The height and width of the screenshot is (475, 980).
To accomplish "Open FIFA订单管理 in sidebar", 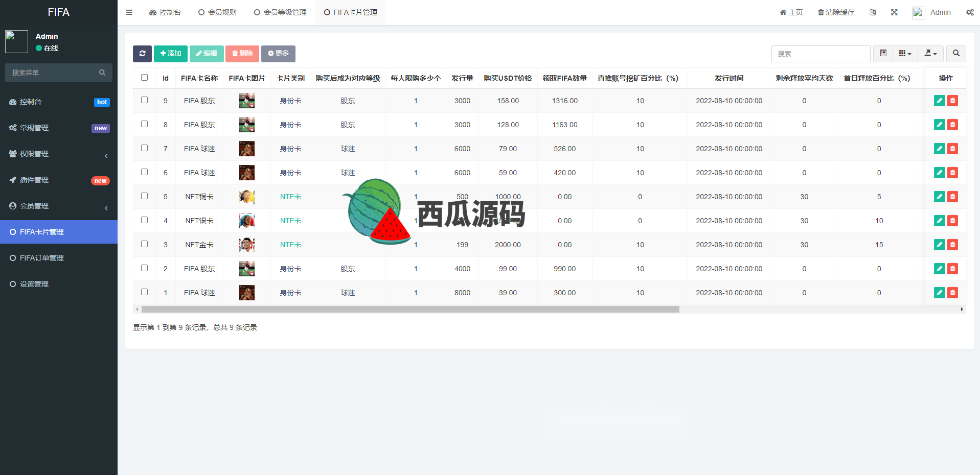I will coord(59,258).
